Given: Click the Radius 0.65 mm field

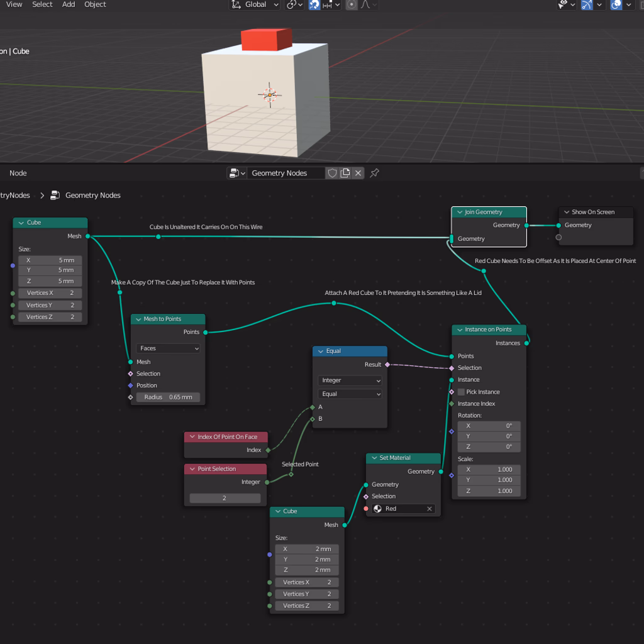Looking at the screenshot, I should pyautogui.click(x=168, y=397).
